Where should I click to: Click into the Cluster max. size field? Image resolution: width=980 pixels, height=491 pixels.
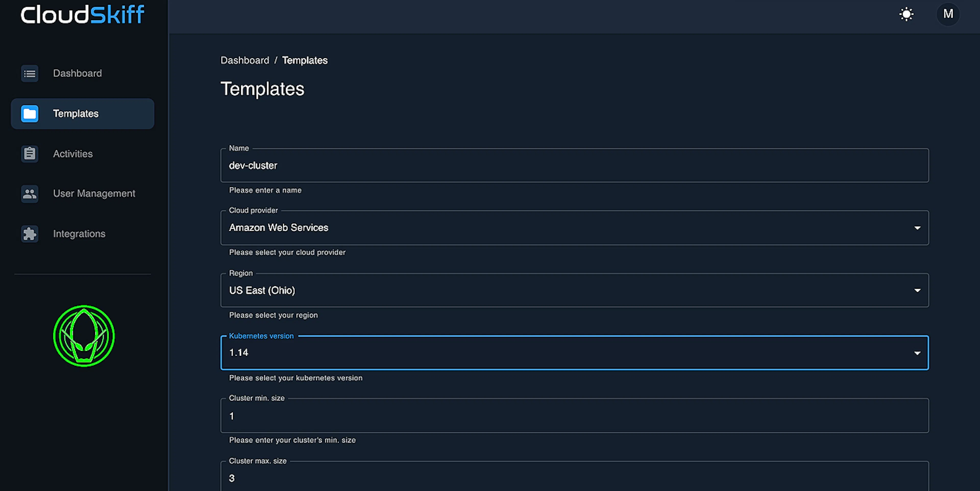click(574, 476)
